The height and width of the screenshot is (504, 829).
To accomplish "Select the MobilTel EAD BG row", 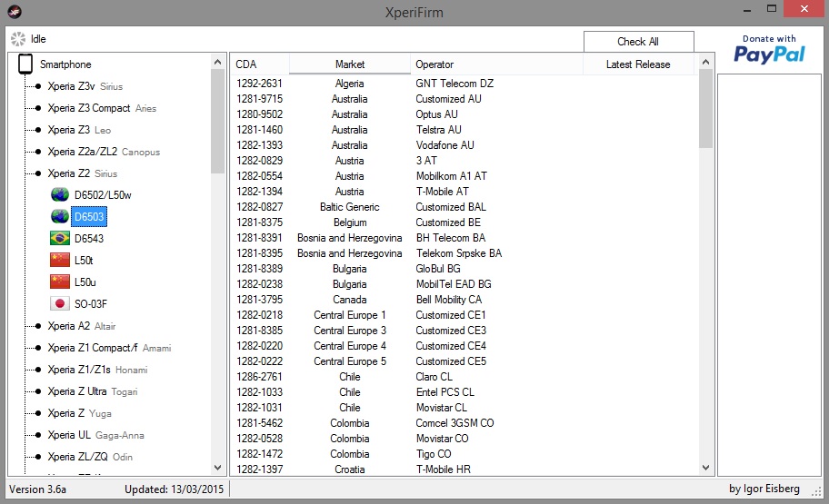I will [464, 284].
